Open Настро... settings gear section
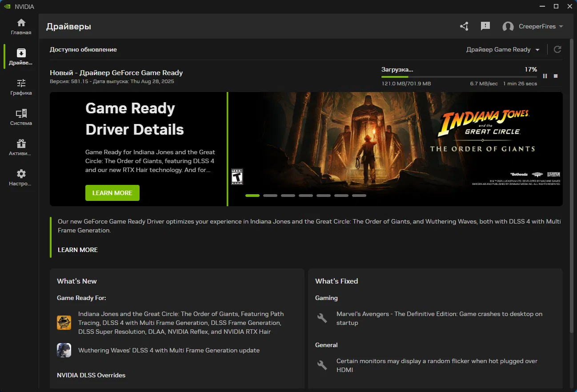577x392 pixels. click(x=21, y=178)
